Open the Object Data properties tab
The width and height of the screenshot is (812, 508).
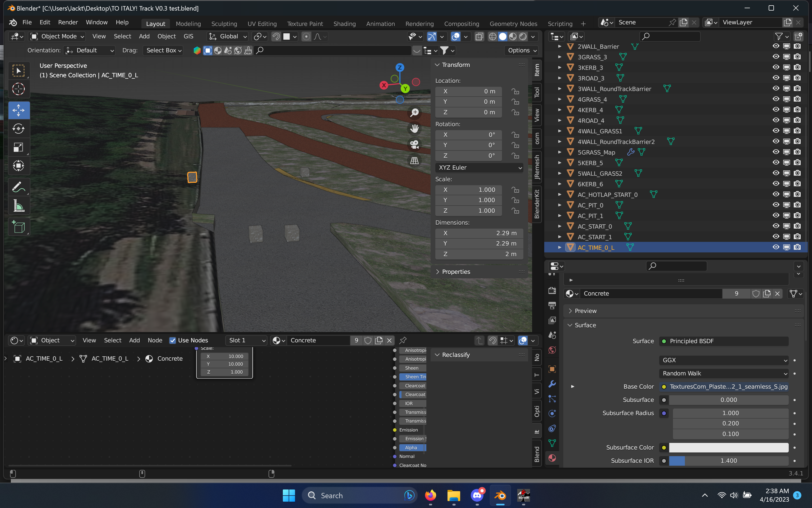click(x=552, y=443)
